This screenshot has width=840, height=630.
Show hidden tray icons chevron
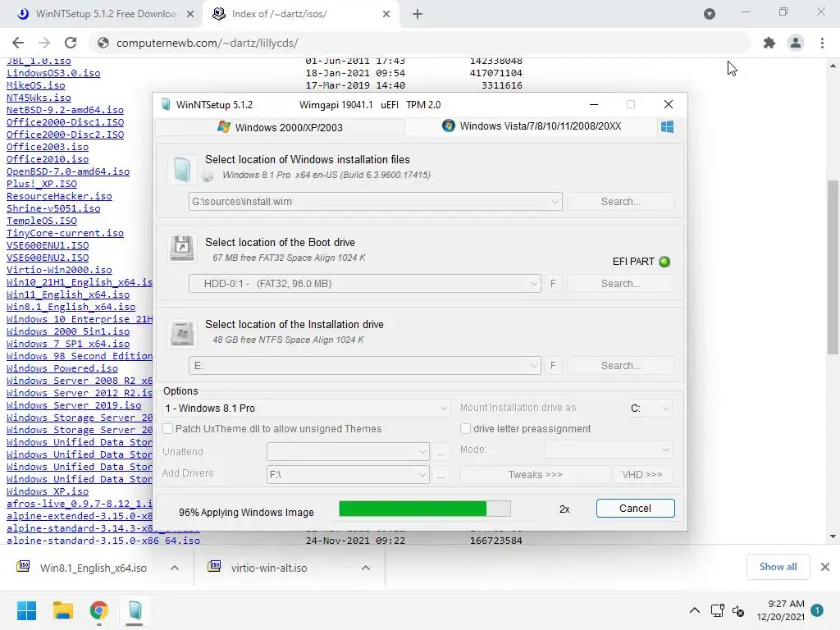694,610
